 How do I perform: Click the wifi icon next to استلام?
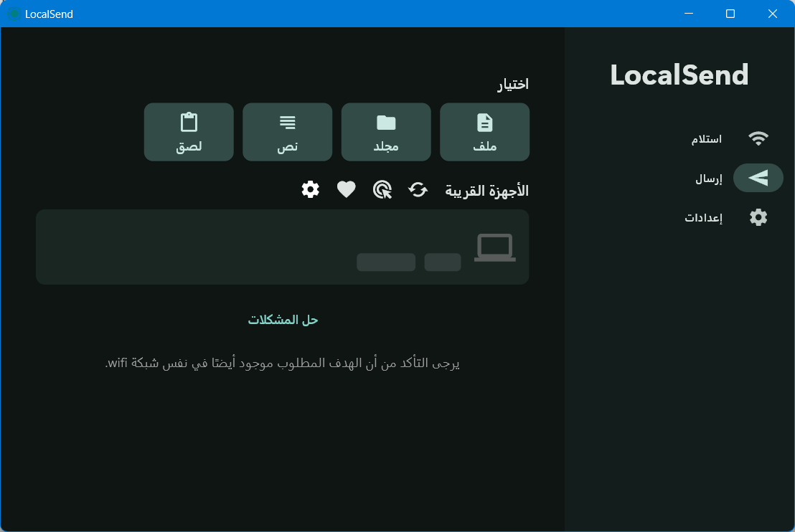(758, 139)
